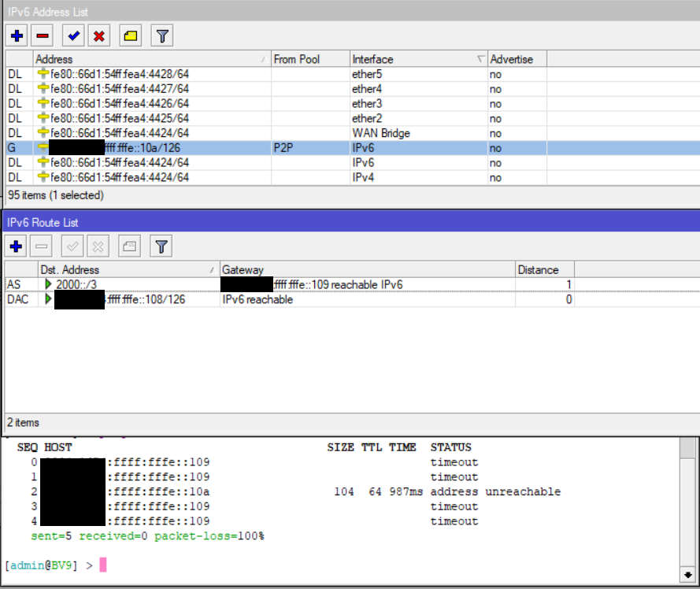Sort routes by Gateway column header
Viewport: 700px width, 589px height.
[x=368, y=270]
